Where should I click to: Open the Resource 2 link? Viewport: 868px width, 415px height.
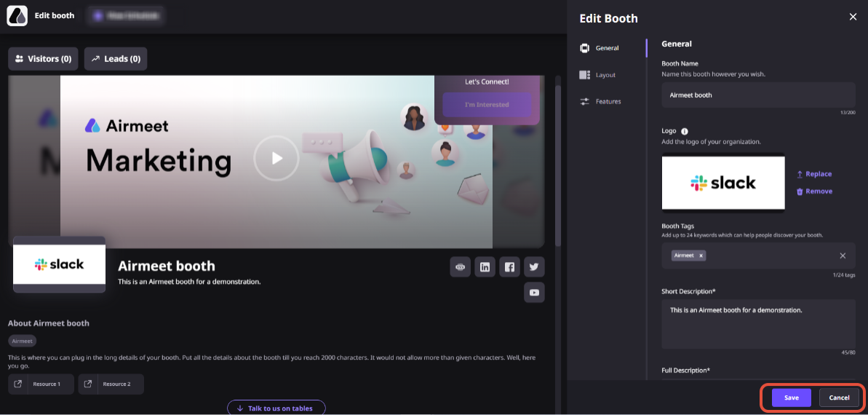click(x=111, y=384)
